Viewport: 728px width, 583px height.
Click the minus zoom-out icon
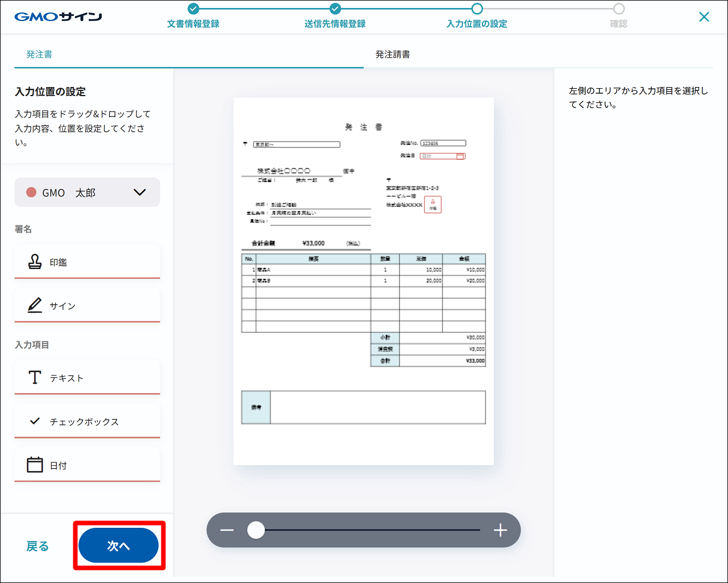[227, 531]
